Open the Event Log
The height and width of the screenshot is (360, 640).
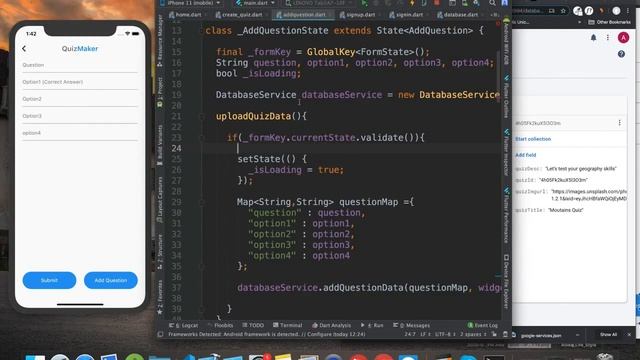click(x=483, y=325)
